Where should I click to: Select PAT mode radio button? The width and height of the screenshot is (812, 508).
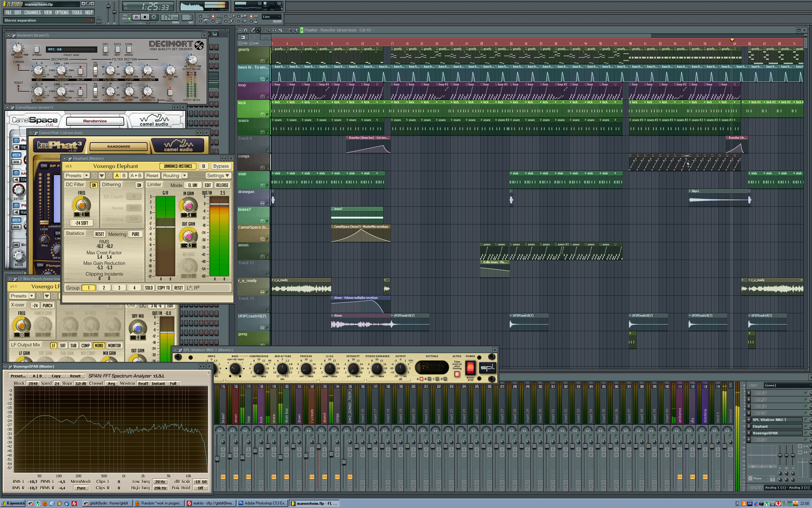pos(129,16)
